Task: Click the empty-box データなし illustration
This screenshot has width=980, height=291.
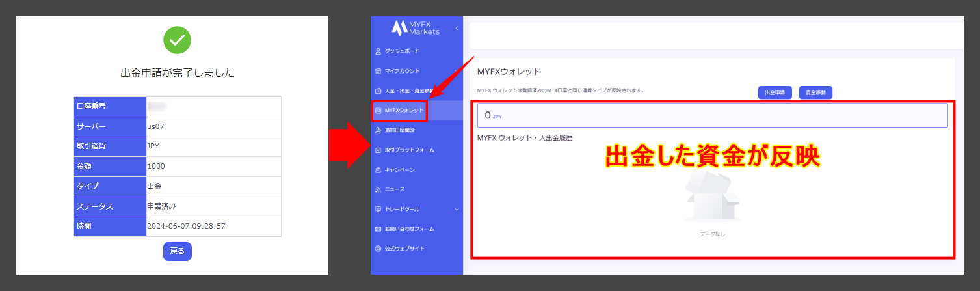Action: tap(712, 197)
